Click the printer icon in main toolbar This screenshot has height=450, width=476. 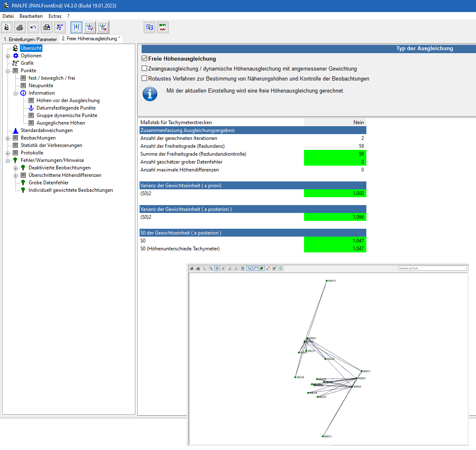pyautogui.click(x=20, y=27)
